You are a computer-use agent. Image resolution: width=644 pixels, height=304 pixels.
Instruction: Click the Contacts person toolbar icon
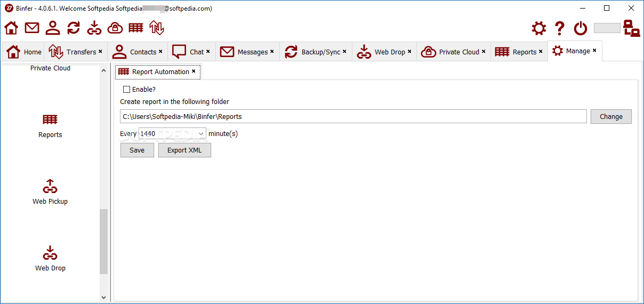(53, 28)
